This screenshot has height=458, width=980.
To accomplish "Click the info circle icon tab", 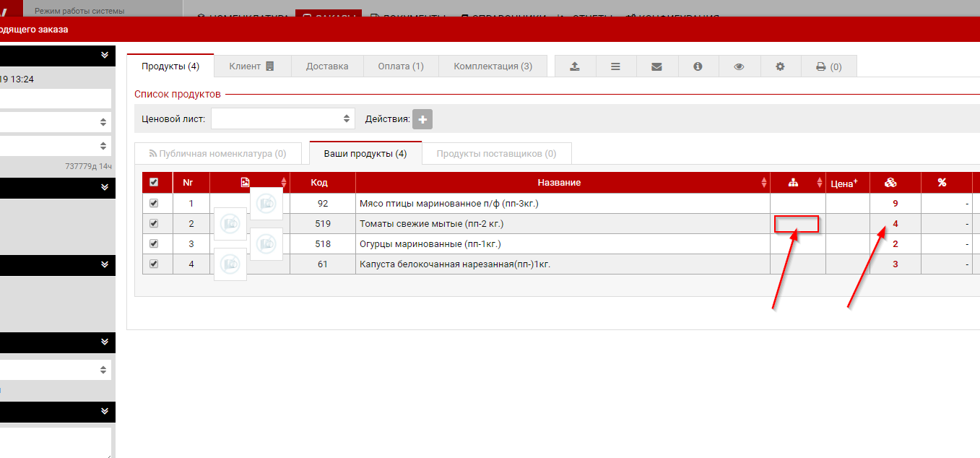I will [698, 66].
